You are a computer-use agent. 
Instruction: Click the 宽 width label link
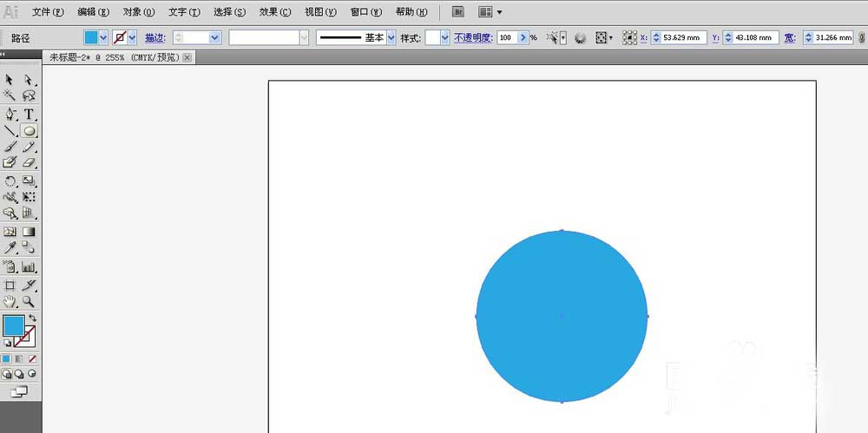(x=790, y=37)
